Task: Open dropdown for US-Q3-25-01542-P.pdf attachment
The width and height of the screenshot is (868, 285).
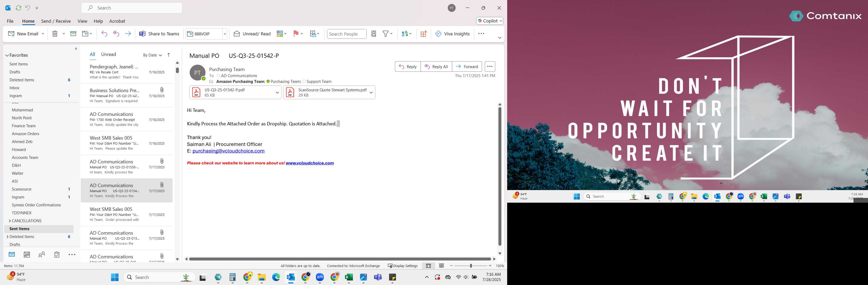Action: point(277,93)
